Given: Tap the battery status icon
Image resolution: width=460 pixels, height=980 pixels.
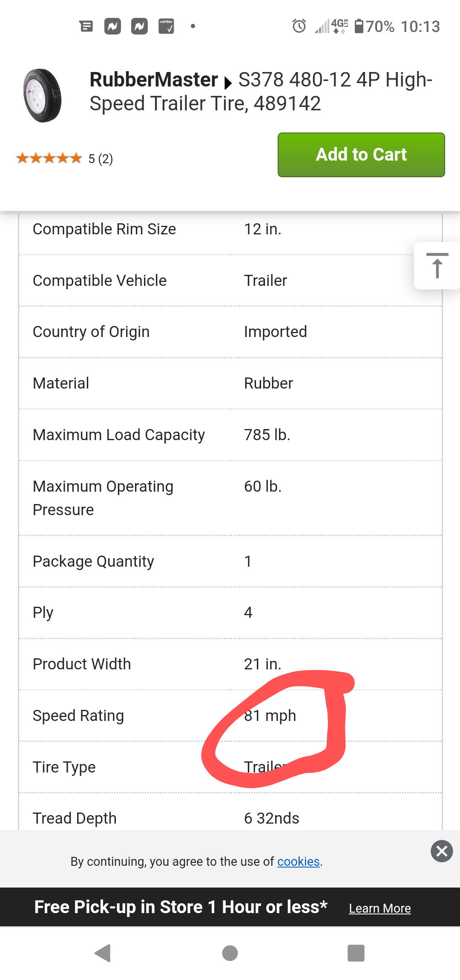Looking at the screenshot, I should point(359,26).
